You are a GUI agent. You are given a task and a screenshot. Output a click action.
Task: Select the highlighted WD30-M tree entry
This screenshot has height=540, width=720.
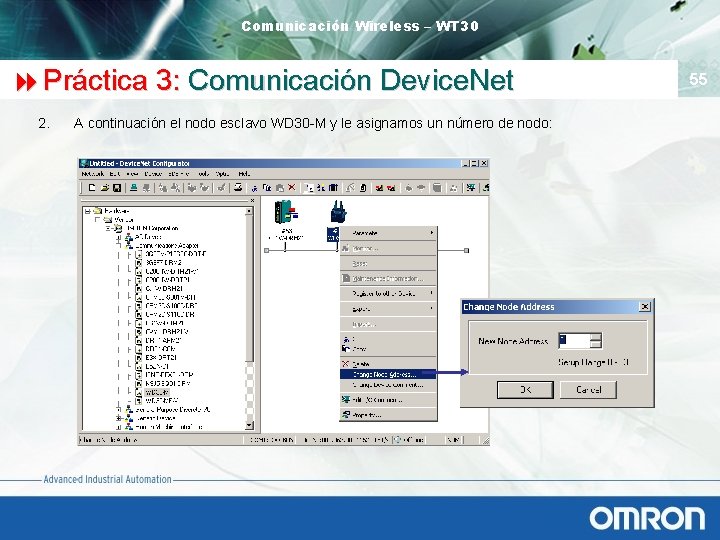coord(157,392)
